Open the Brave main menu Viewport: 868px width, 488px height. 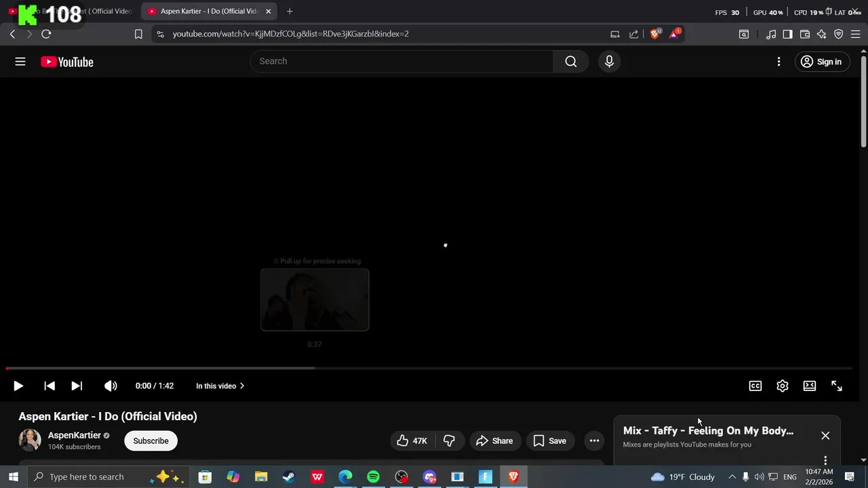click(x=855, y=34)
